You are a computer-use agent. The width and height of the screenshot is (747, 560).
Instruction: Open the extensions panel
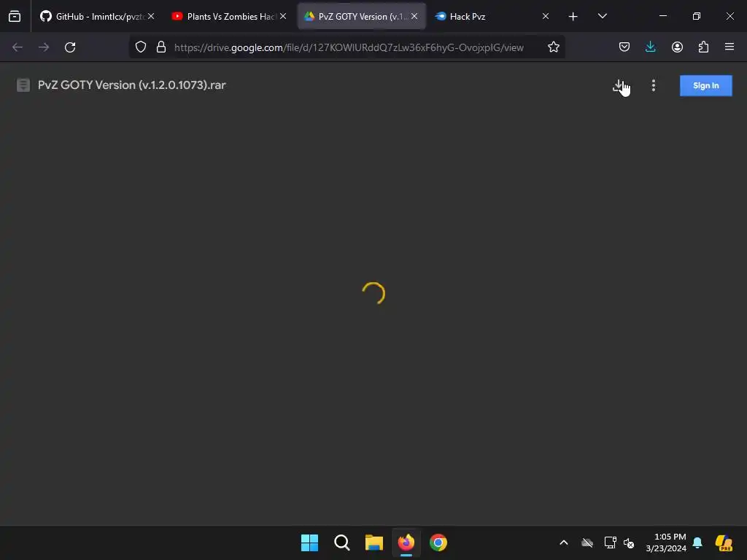pyautogui.click(x=703, y=47)
